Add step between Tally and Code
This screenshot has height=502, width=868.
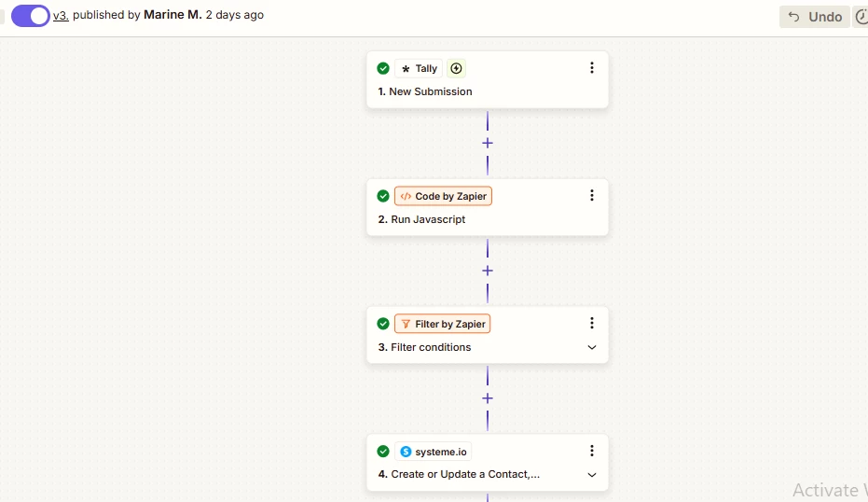click(x=487, y=143)
